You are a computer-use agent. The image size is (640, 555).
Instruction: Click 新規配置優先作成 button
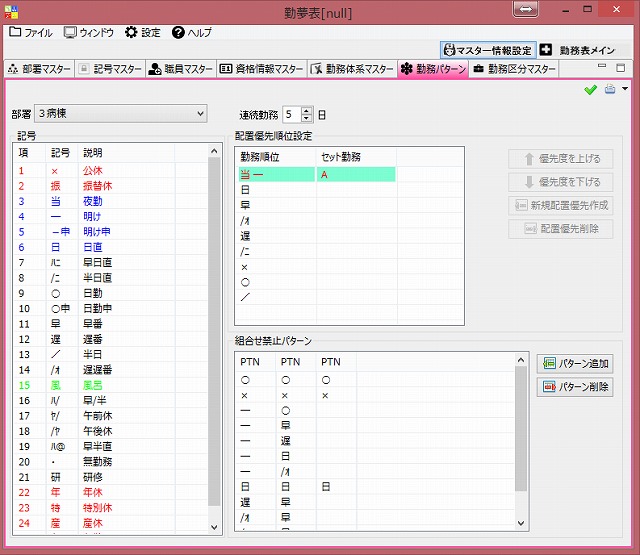(x=561, y=205)
